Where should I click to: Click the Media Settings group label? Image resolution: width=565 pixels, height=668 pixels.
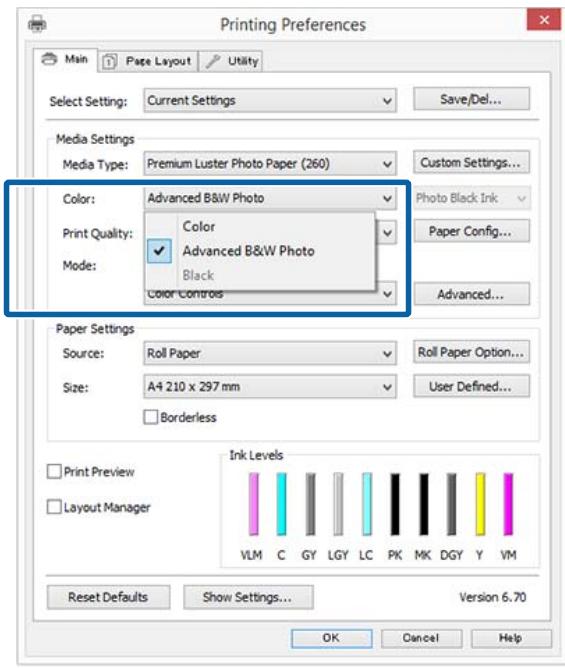(95, 139)
